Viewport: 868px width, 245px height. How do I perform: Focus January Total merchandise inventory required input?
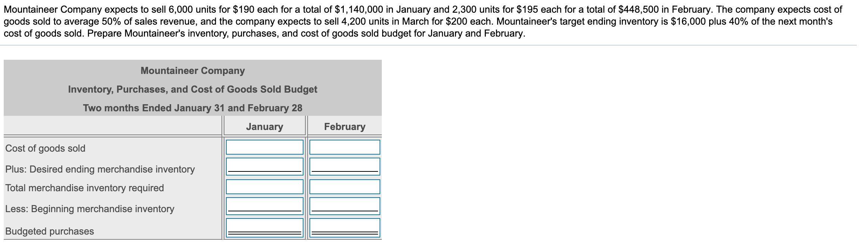pyautogui.click(x=264, y=187)
